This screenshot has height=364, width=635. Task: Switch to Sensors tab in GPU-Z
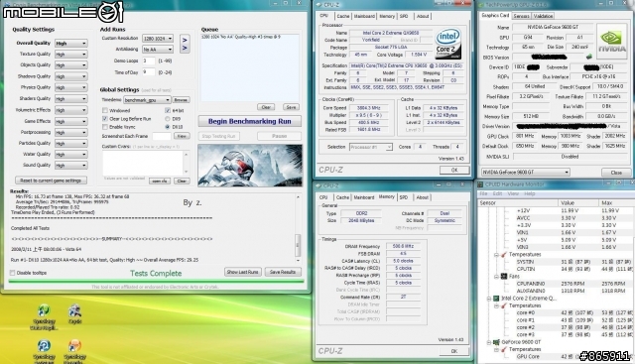[521, 16]
